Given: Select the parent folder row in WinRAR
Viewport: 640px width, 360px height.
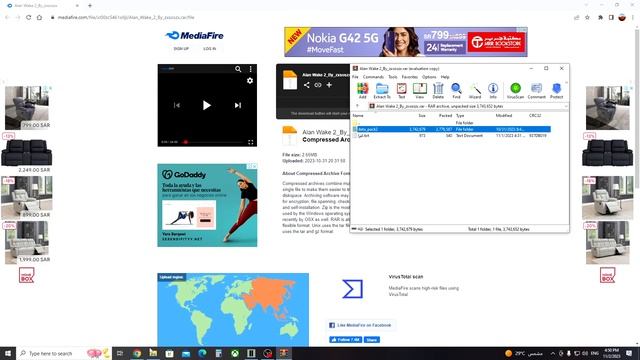Looking at the screenshot, I should 451,122.
